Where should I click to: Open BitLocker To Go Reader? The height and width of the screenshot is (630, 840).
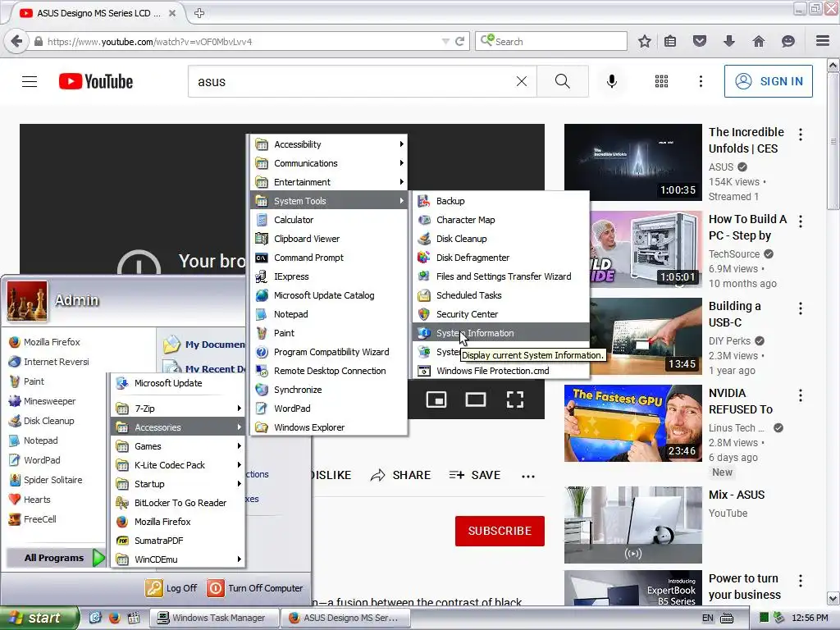(178, 503)
